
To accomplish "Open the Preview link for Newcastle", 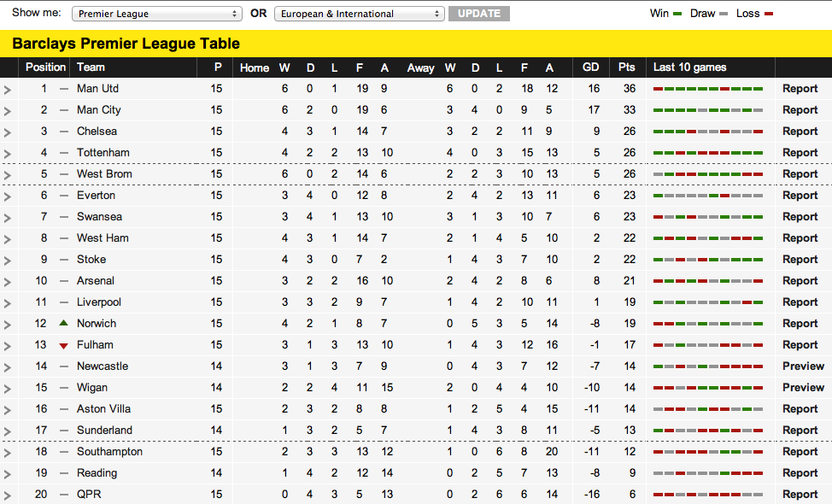I will (803, 366).
